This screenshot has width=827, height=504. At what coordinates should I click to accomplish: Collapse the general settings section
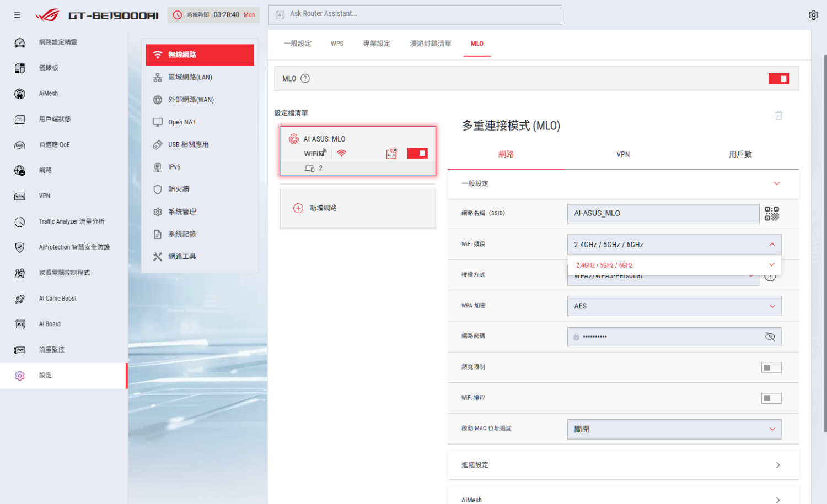click(x=623, y=183)
